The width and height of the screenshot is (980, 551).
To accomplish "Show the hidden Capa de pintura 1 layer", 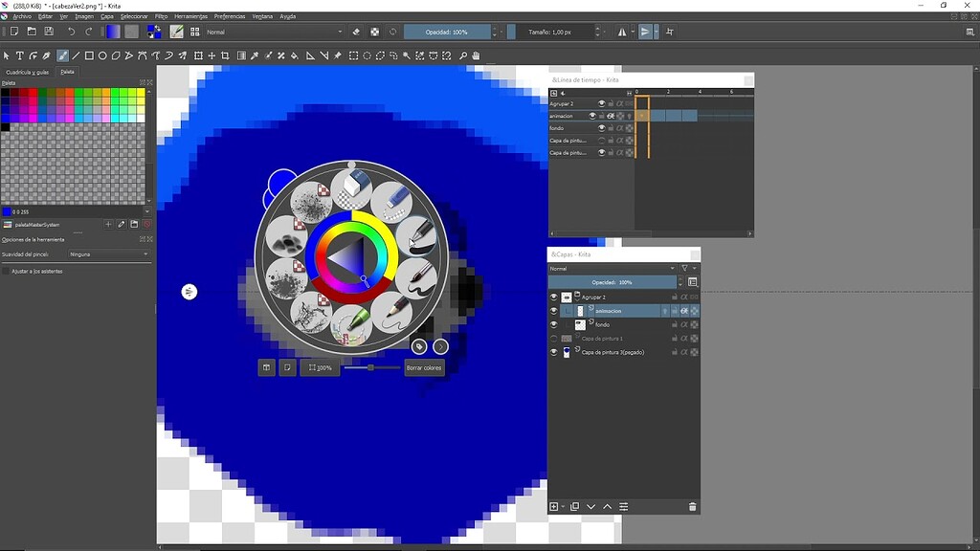I will click(x=554, y=339).
